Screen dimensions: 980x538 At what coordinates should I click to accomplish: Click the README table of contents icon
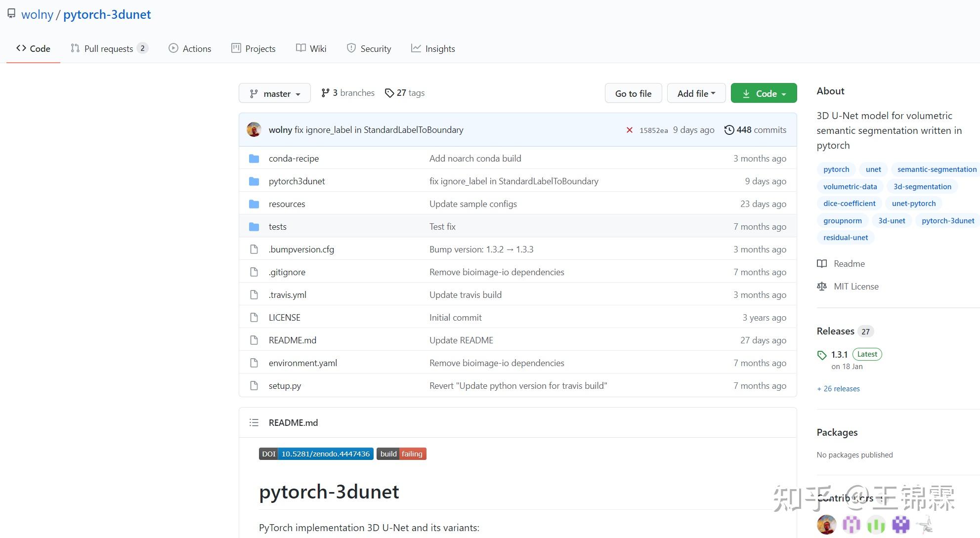point(254,422)
